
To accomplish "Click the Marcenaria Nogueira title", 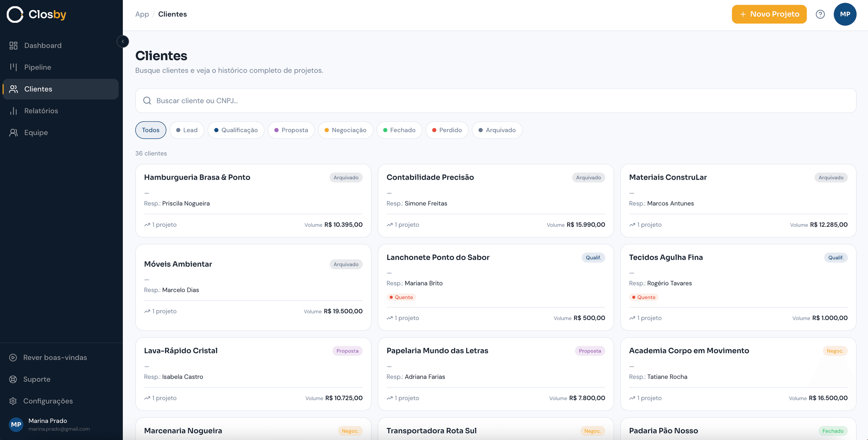I will 183,431.
